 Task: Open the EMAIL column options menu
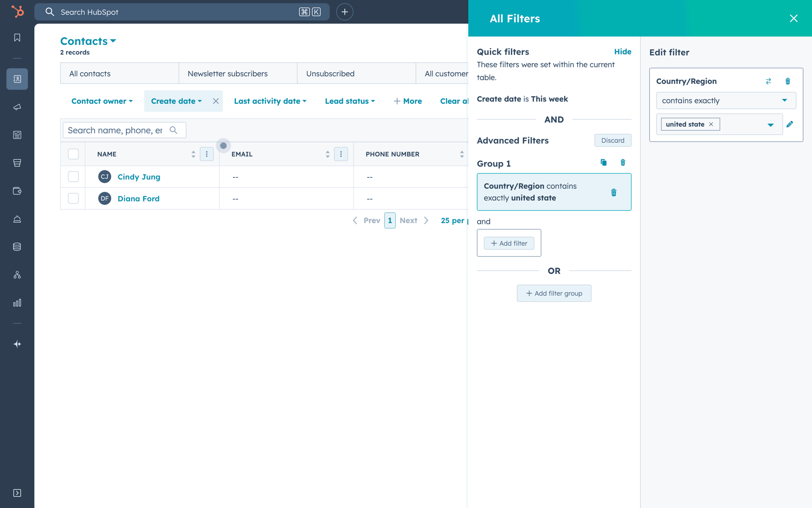(x=341, y=154)
